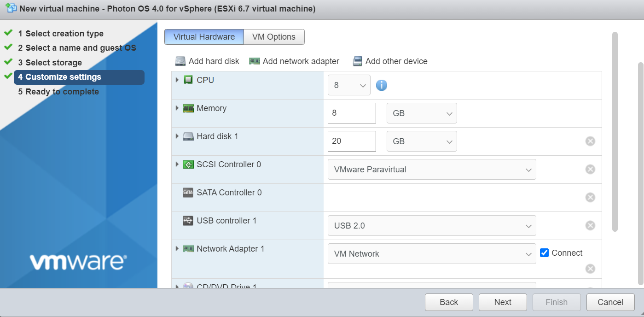Remove Hard disk 1 device

(x=590, y=141)
